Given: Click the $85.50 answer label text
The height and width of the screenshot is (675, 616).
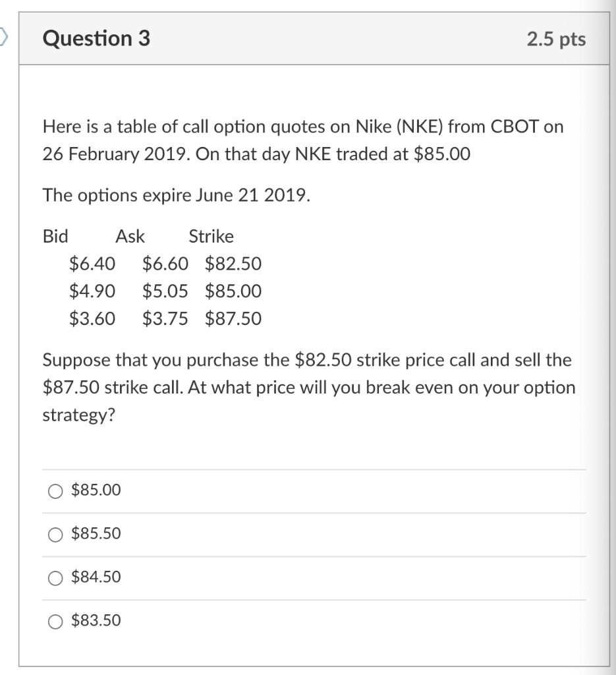Looking at the screenshot, I should tap(96, 533).
